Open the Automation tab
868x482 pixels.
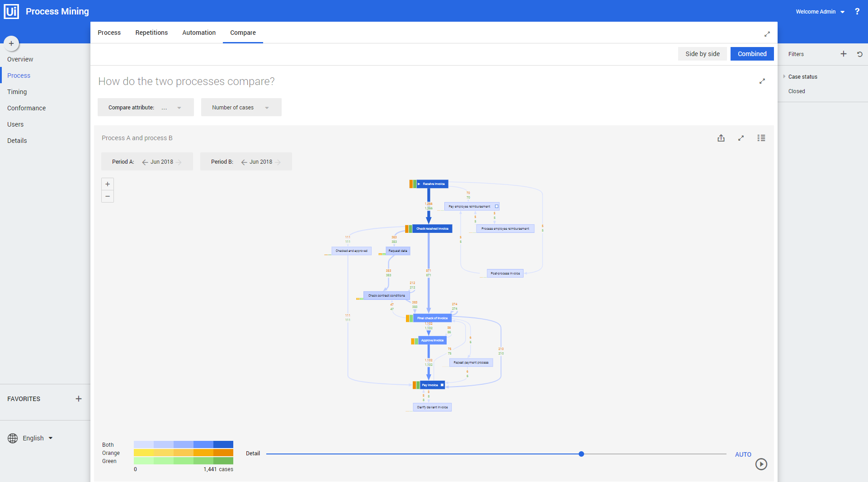[199, 33]
